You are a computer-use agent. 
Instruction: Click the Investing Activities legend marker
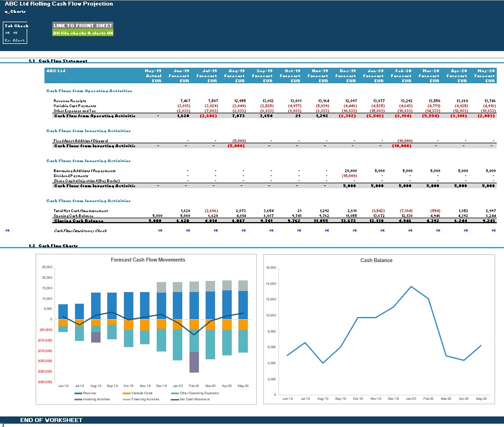pos(78,399)
